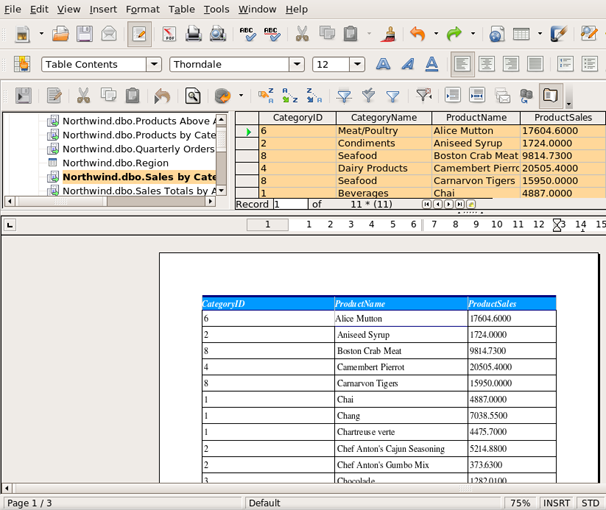
Task: Open the Insert Table dropdown arrow
Action: pos(540,34)
